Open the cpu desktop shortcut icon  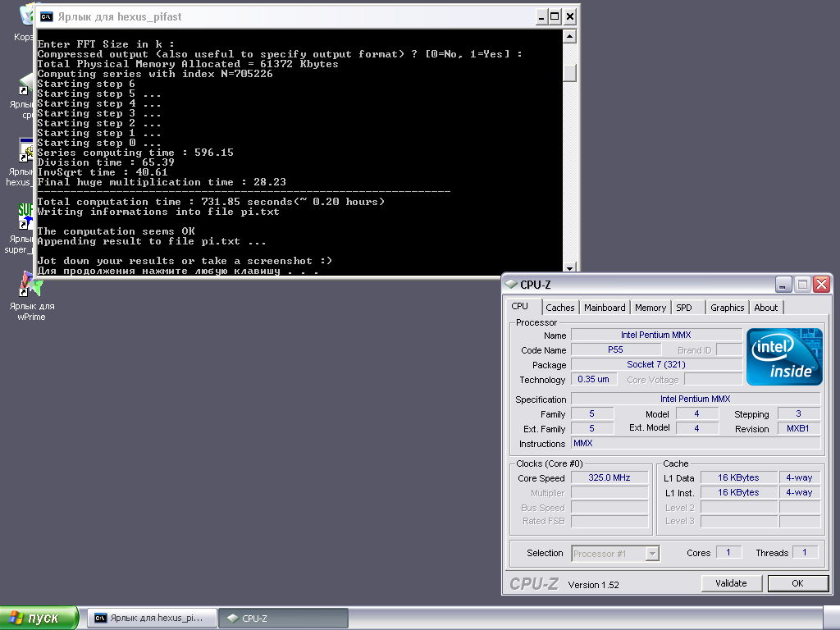(25, 84)
